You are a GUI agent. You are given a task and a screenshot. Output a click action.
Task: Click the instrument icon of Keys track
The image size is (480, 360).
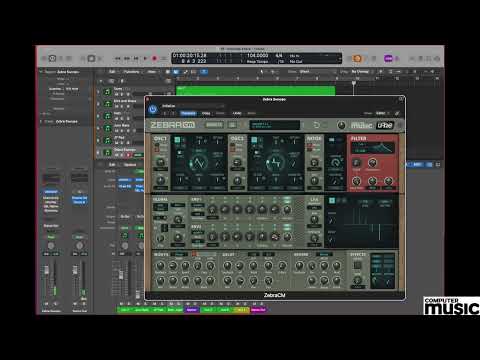coord(107,116)
